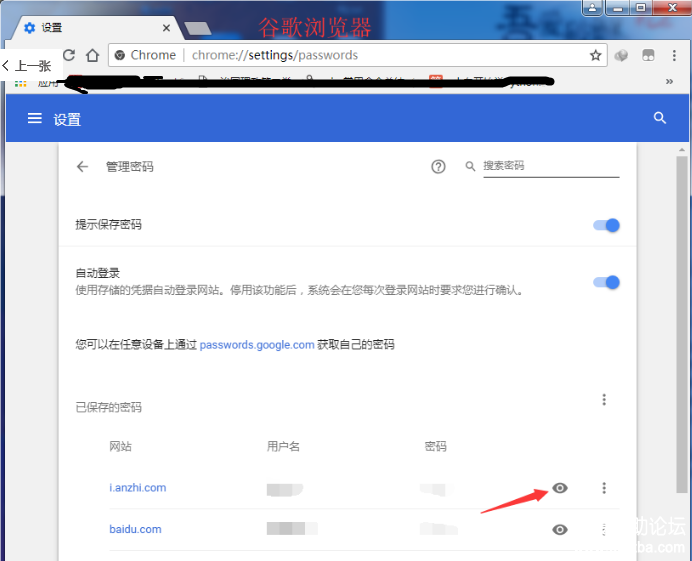Click the grey extension icon beside the star
The width and height of the screenshot is (692, 561).
click(x=621, y=55)
